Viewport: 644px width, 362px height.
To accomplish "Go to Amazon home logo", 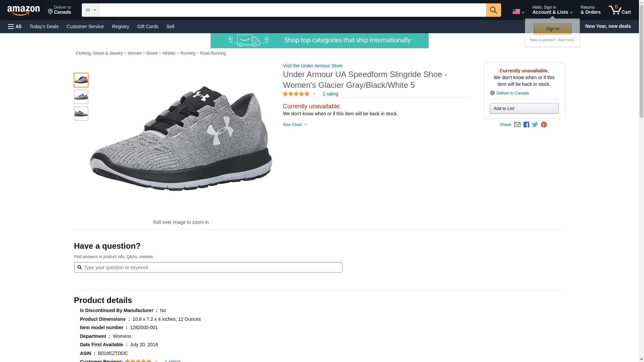I will pyautogui.click(x=23, y=10).
